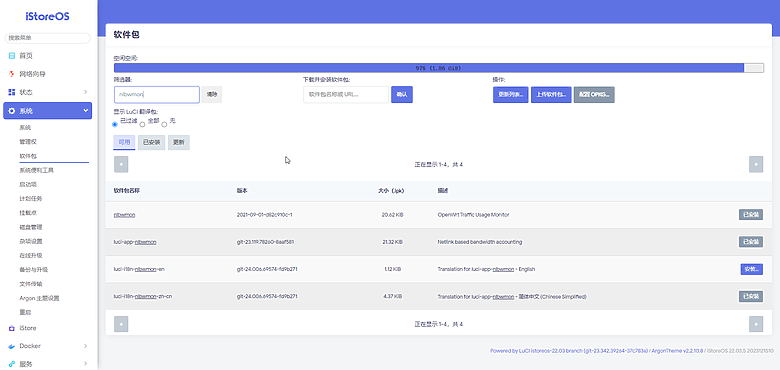Open the Argon 主题设置 menu item
The height and width of the screenshot is (370, 780).
pyautogui.click(x=39, y=298)
